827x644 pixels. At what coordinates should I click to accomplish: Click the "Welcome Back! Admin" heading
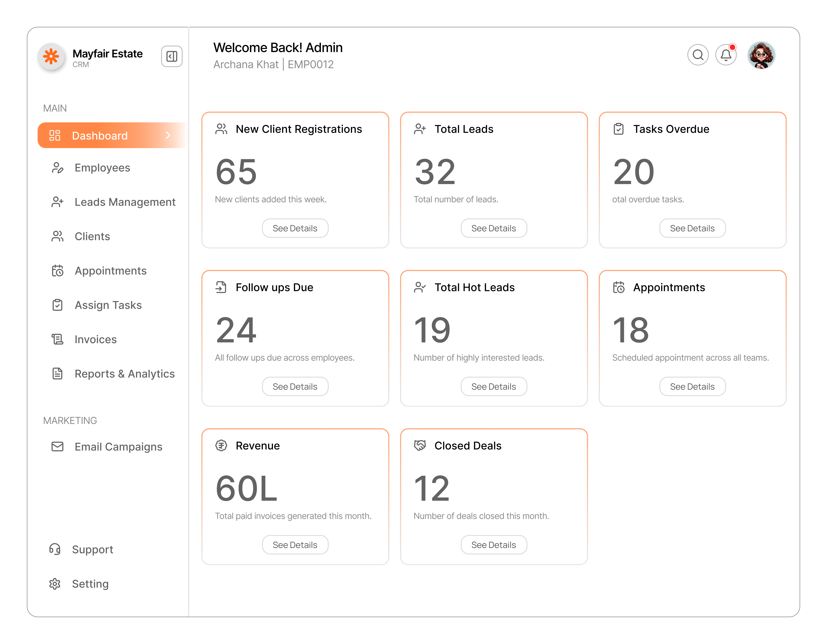tap(278, 48)
